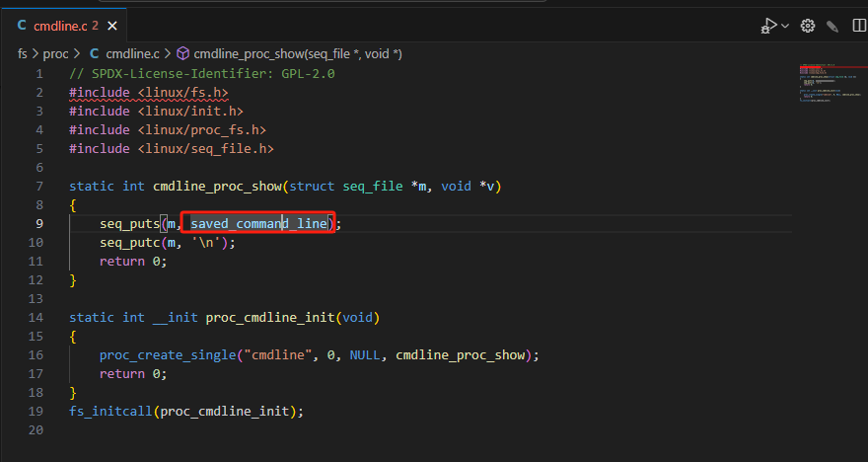Click the 'void *v' parameter
The image size is (868, 462).
click(468, 187)
